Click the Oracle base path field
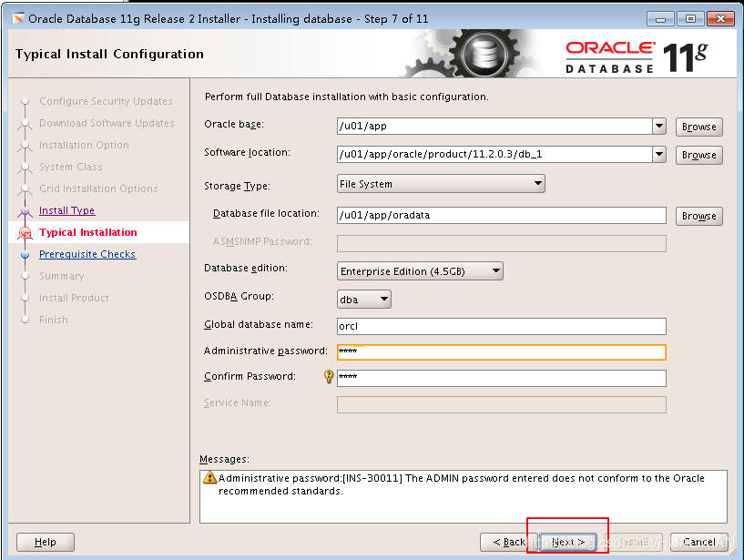The height and width of the screenshot is (560, 744). tap(494, 127)
